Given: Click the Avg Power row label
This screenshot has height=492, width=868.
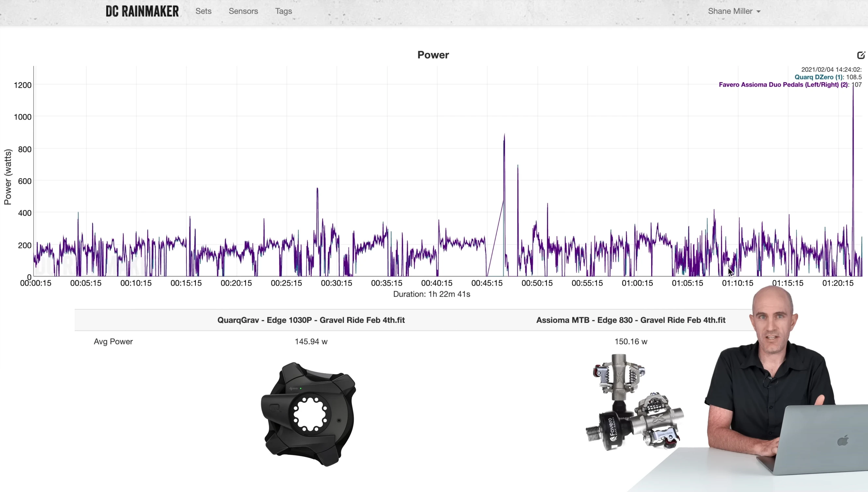Looking at the screenshot, I should 113,342.
